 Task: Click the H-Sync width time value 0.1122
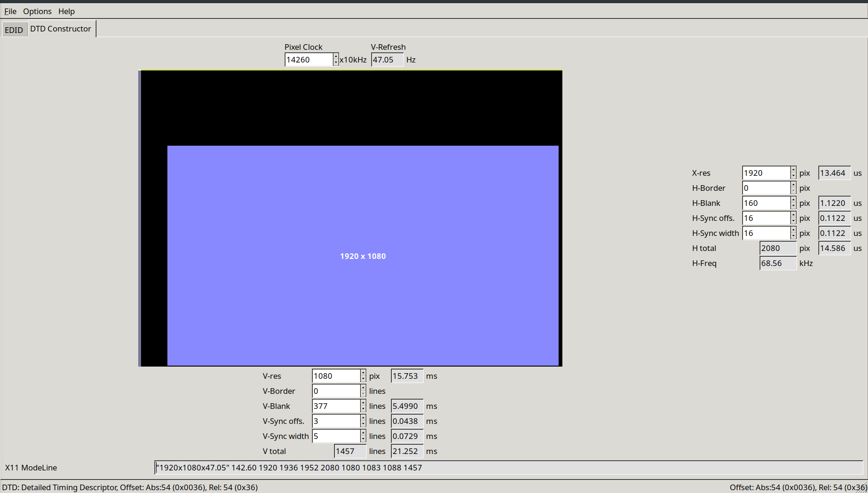(835, 233)
